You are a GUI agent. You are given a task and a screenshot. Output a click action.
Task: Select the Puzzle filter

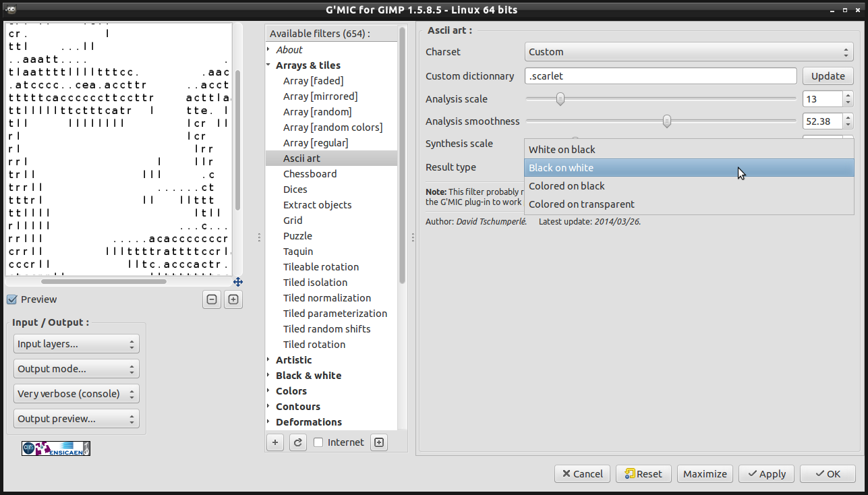[297, 236]
